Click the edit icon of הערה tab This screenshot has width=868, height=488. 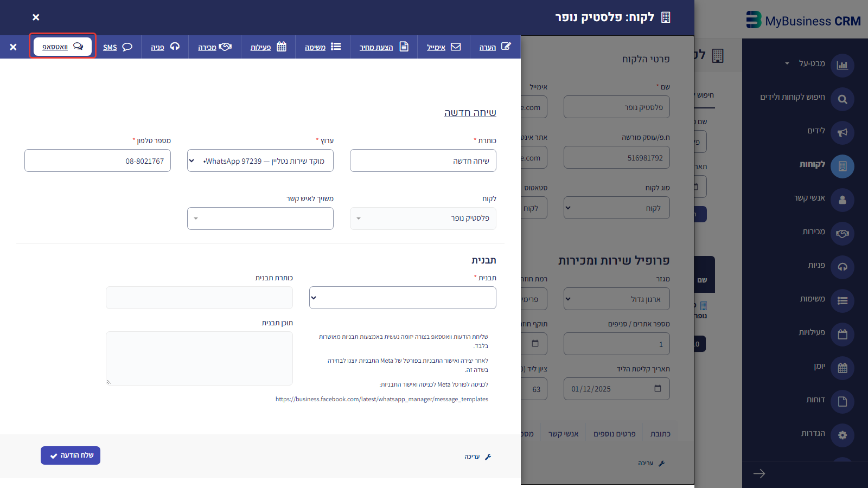coord(506,47)
